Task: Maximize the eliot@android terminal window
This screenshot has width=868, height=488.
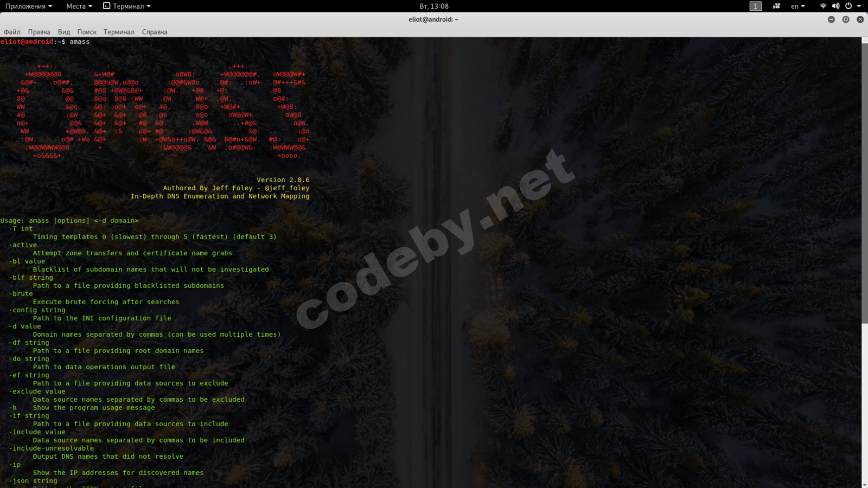Action: (x=846, y=20)
